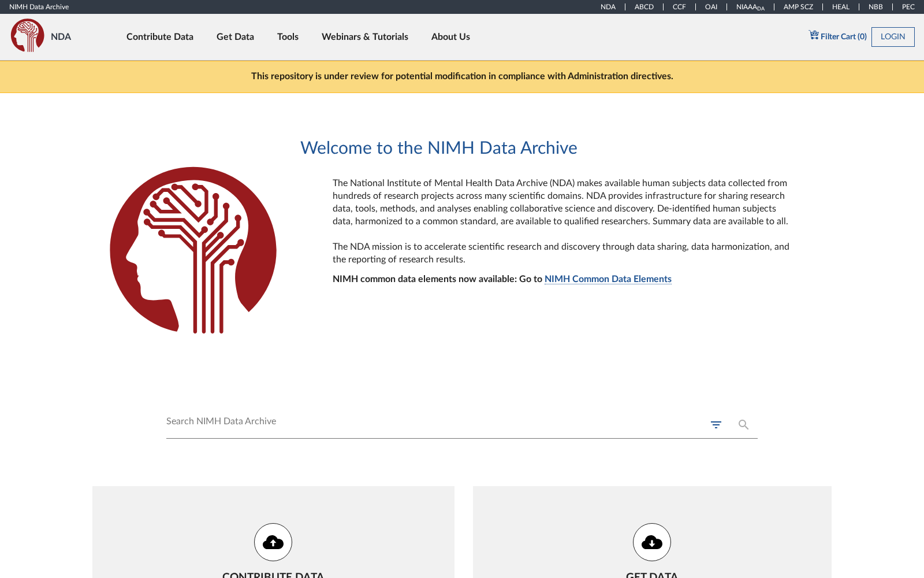Go to NDA link in top bar
This screenshot has height=578, width=924.
pyautogui.click(x=608, y=7)
